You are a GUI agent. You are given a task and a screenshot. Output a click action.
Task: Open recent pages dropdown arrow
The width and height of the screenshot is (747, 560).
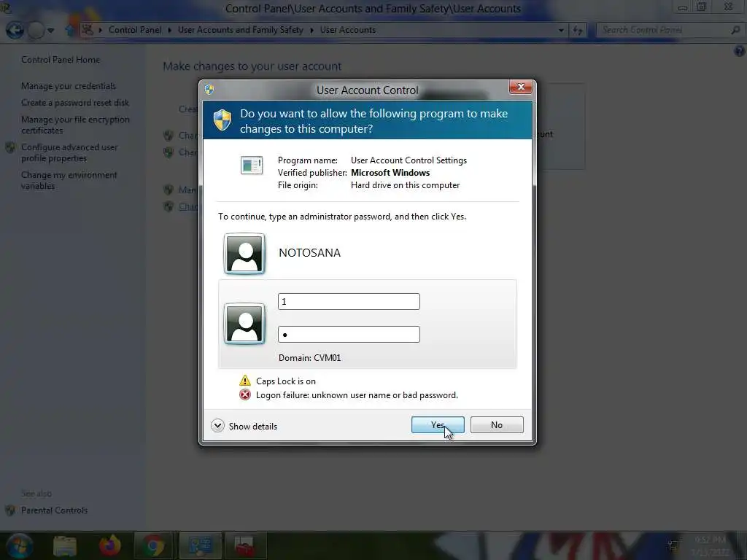[50, 31]
